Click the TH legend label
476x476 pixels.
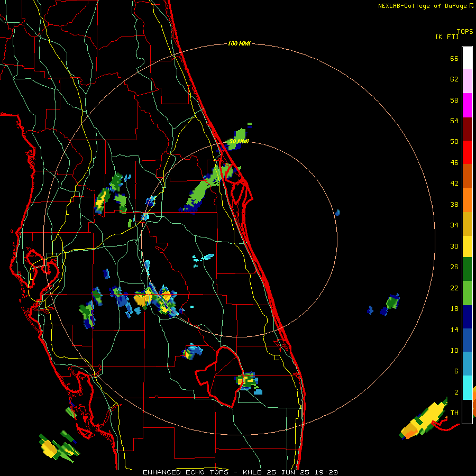click(x=454, y=413)
